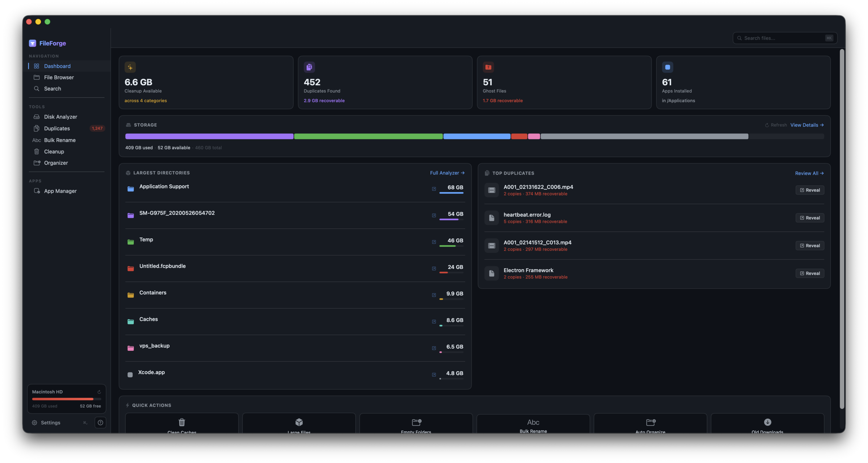Screen dimensions: 868x463
Task: Reveal A001_02141512_C013.mp4 duplicate
Action: tap(810, 245)
